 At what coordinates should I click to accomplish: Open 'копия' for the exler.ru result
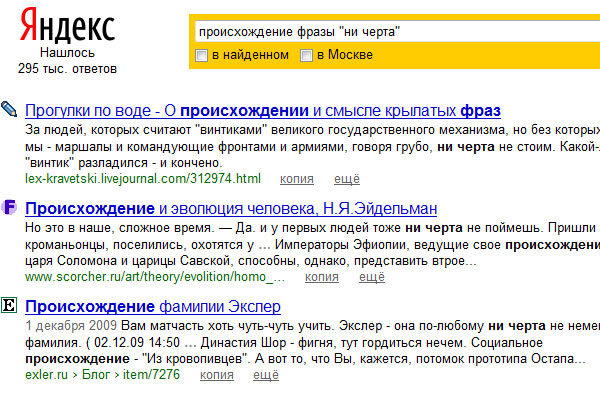coord(217,375)
